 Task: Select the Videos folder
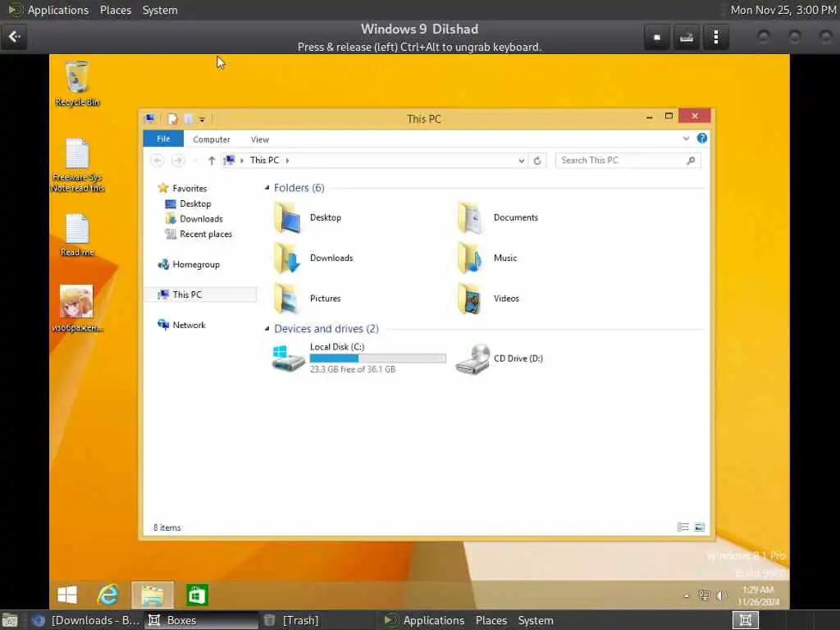(x=487, y=299)
